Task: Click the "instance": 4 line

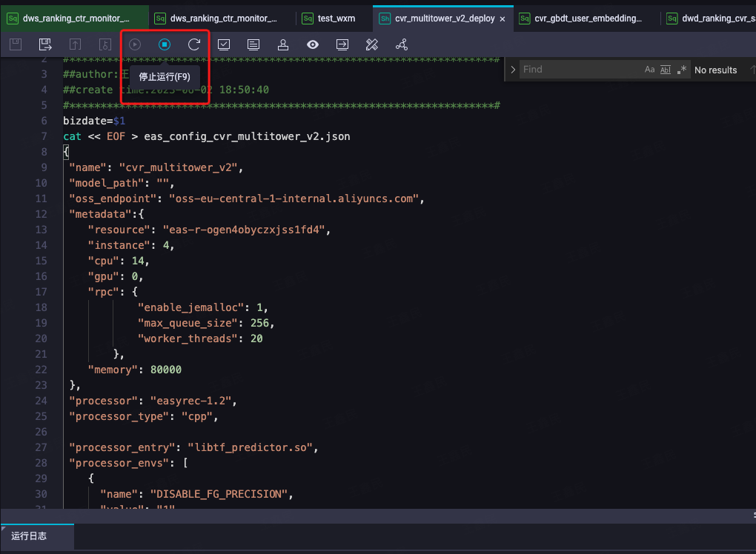Action: click(130, 245)
